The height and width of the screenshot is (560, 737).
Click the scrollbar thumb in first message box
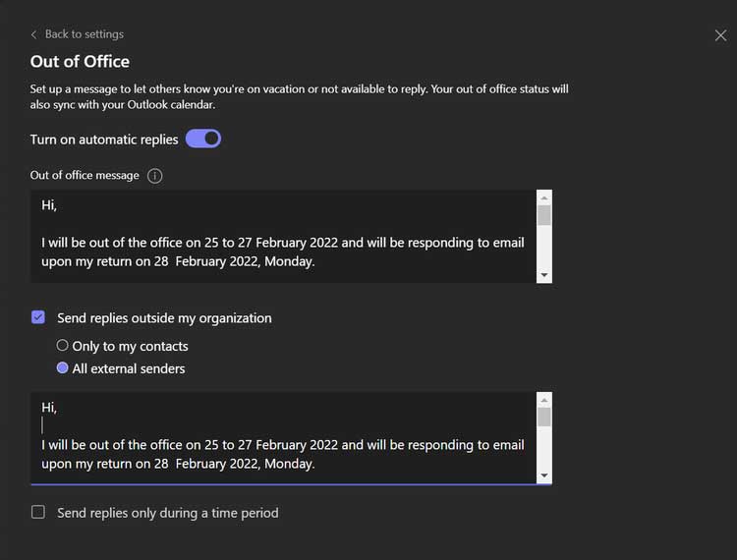coord(544,215)
